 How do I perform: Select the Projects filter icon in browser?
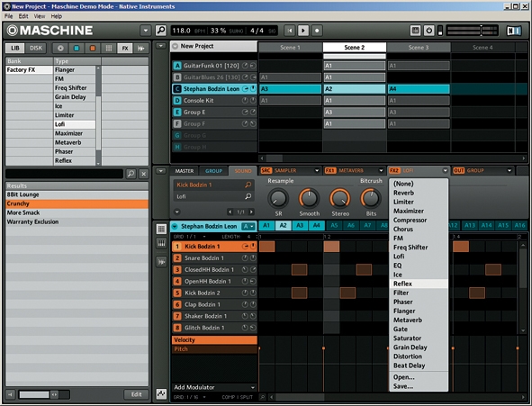(x=60, y=49)
